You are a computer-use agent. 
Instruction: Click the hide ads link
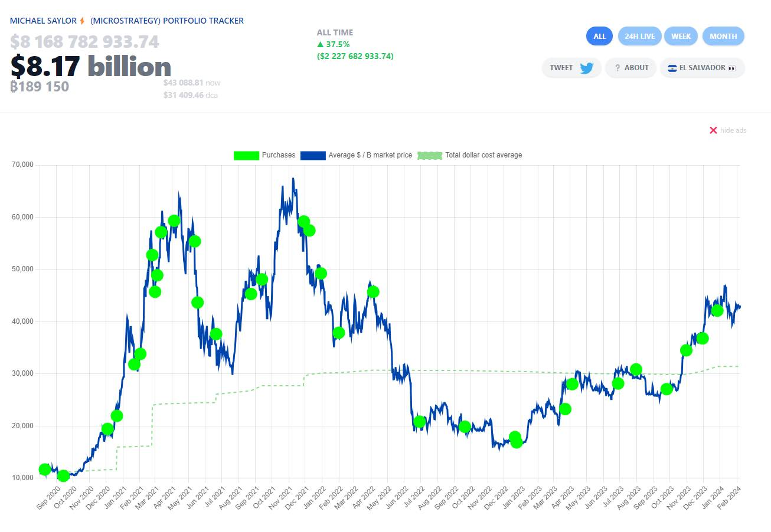pyautogui.click(x=733, y=130)
